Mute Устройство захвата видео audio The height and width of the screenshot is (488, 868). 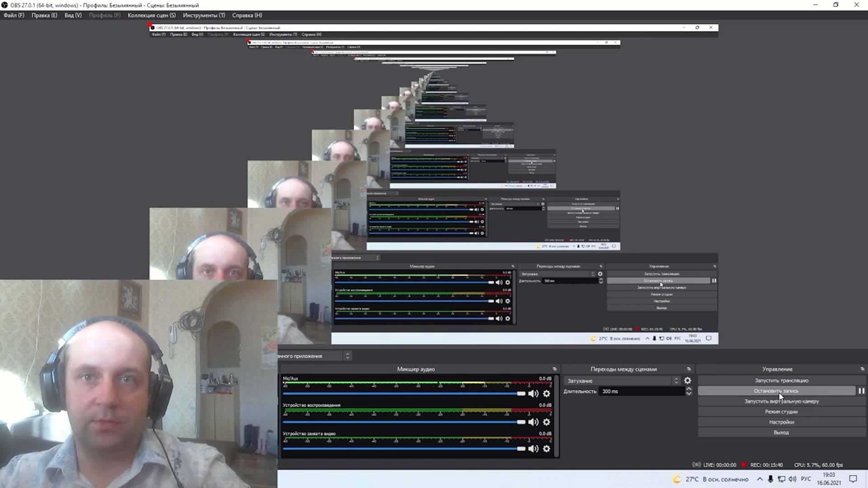tap(533, 449)
